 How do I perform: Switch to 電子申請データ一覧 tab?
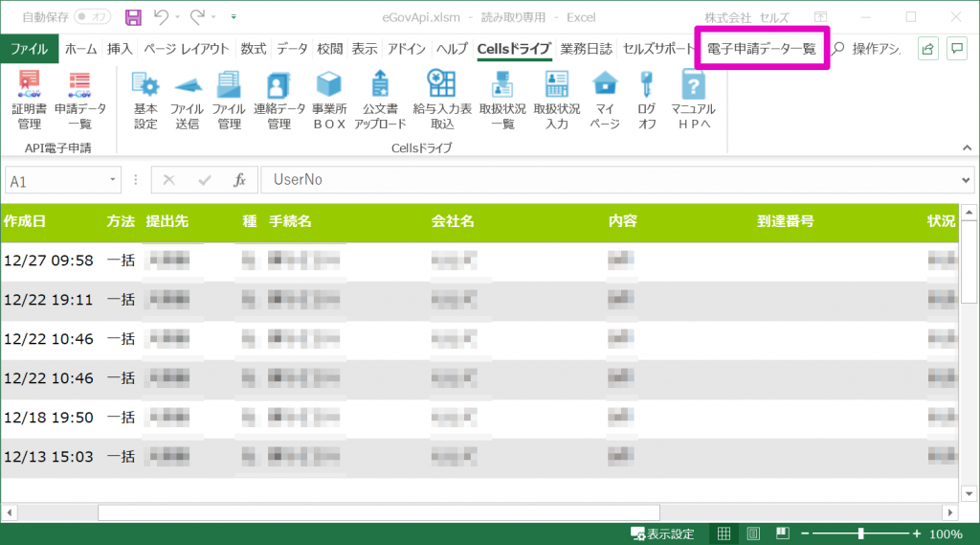point(761,49)
